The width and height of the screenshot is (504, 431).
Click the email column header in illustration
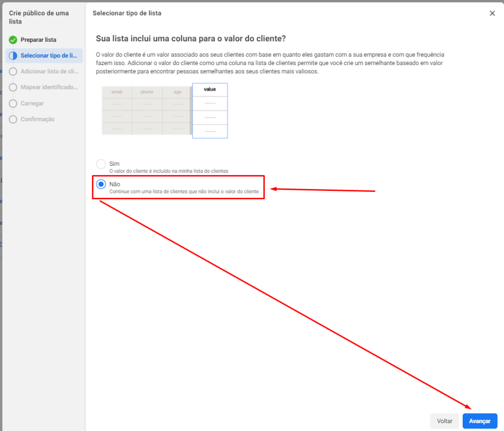(117, 92)
